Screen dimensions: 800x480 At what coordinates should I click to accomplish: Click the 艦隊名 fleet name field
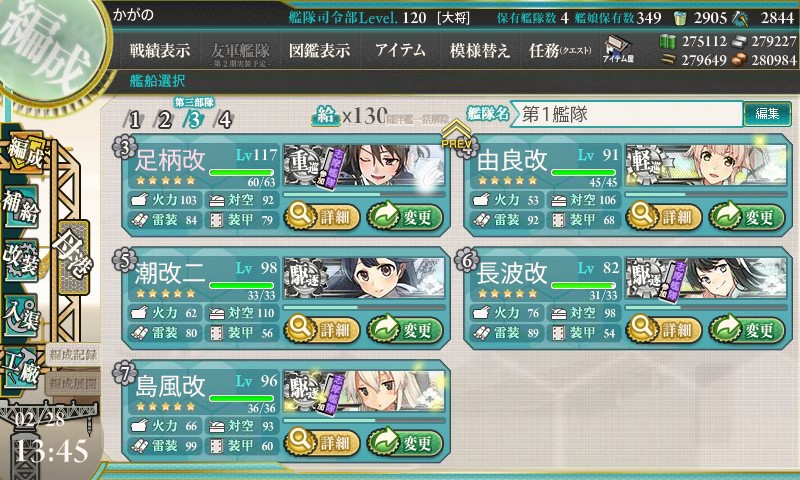coord(627,114)
